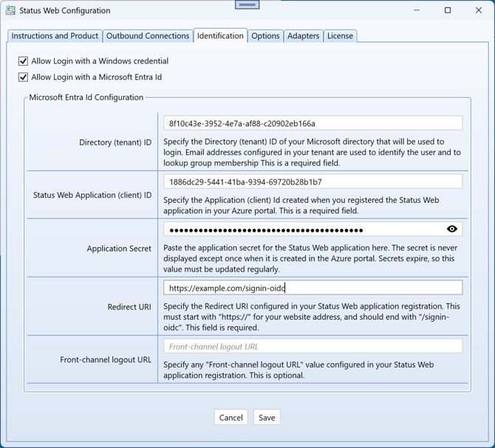Click the description starting 'Specify the Redirect URI'
Viewport: 495px width, 448px height.
point(312,317)
